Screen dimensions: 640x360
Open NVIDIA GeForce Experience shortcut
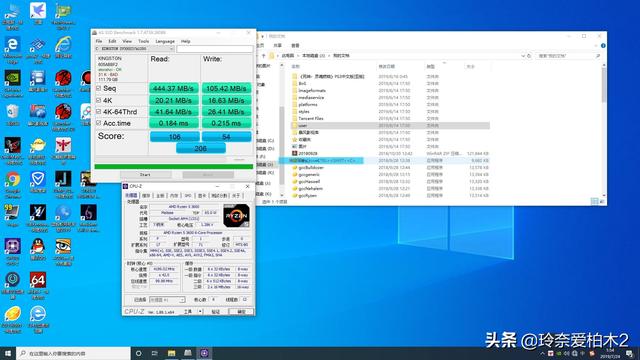(x=13, y=82)
